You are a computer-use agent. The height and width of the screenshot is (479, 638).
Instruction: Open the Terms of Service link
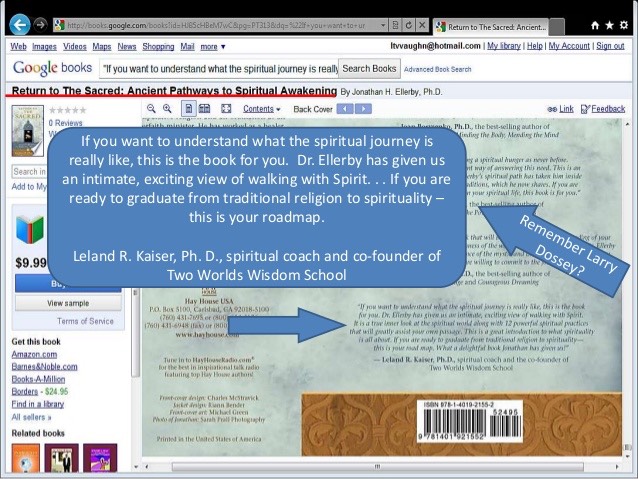pyautogui.click(x=85, y=321)
